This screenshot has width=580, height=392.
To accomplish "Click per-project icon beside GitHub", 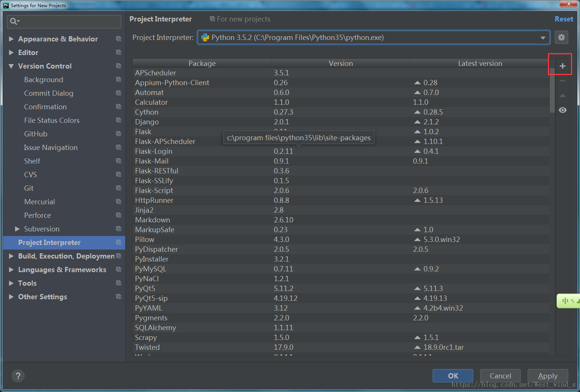I will click(119, 134).
